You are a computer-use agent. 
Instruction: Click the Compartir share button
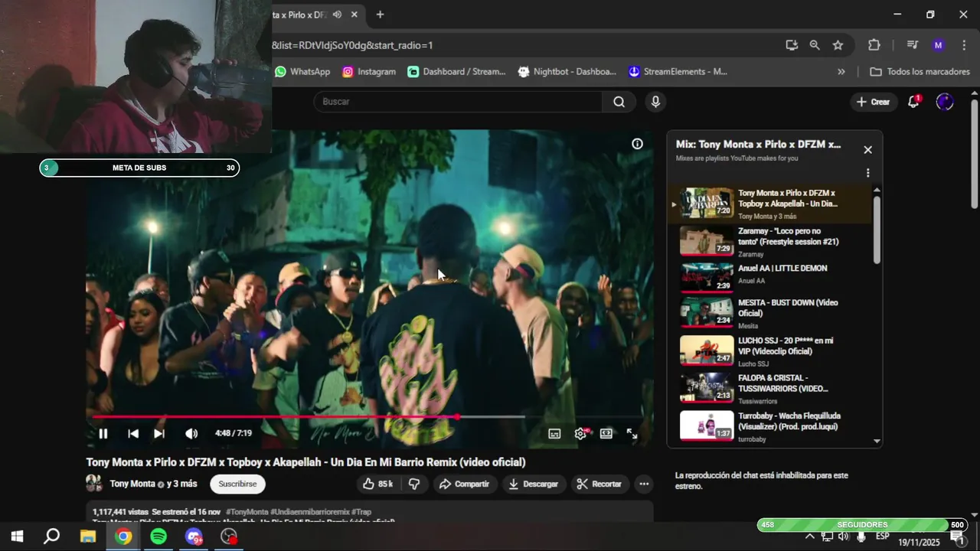pyautogui.click(x=464, y=484)
